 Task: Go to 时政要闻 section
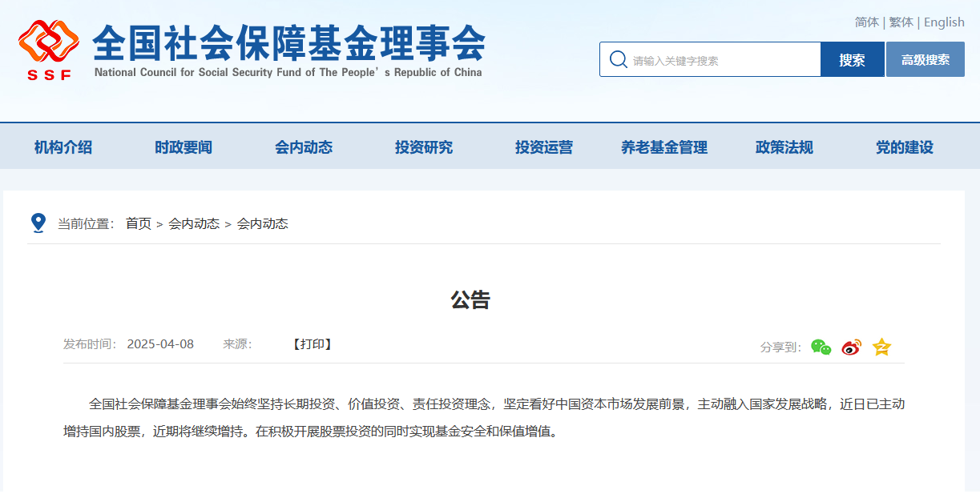click(183, 147)
